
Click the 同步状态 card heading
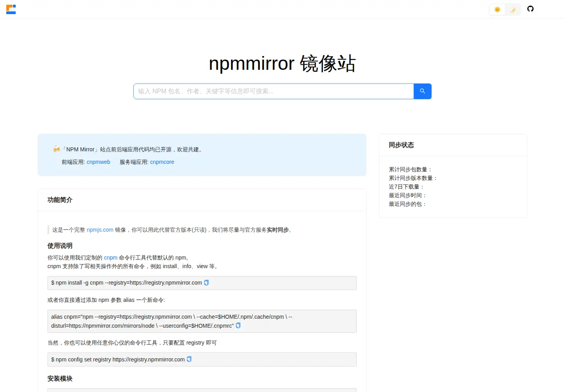[401, 145]
